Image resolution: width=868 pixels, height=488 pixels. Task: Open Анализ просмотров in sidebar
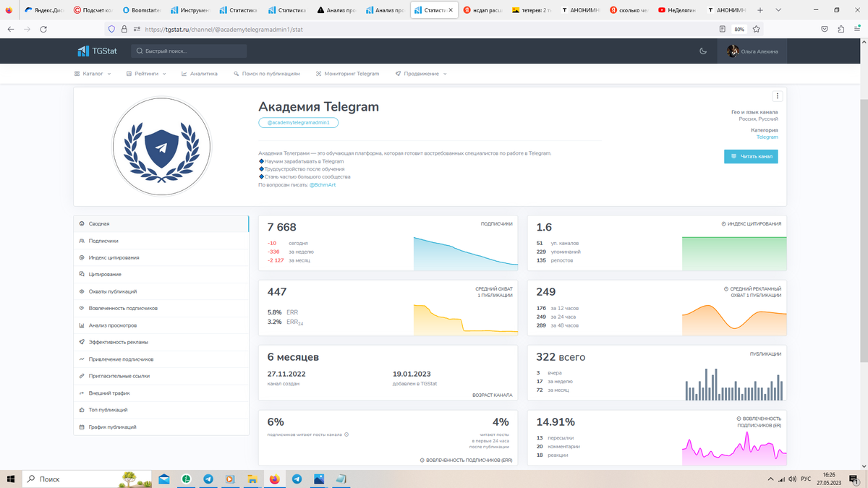(161, 325)
